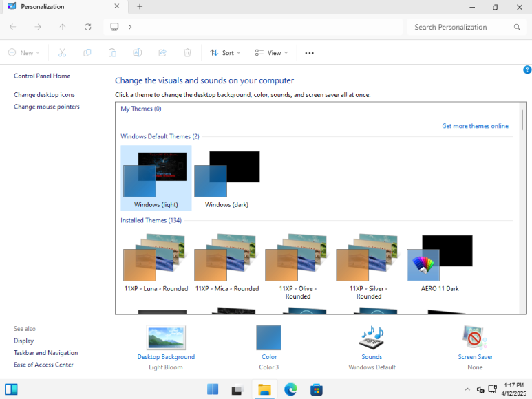Open the View dropdown
532x399 pixels.
pos(271,52)
